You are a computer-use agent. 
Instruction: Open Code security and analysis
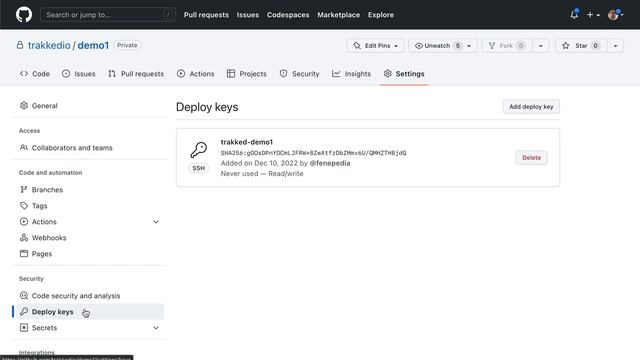tap(90, 296)
